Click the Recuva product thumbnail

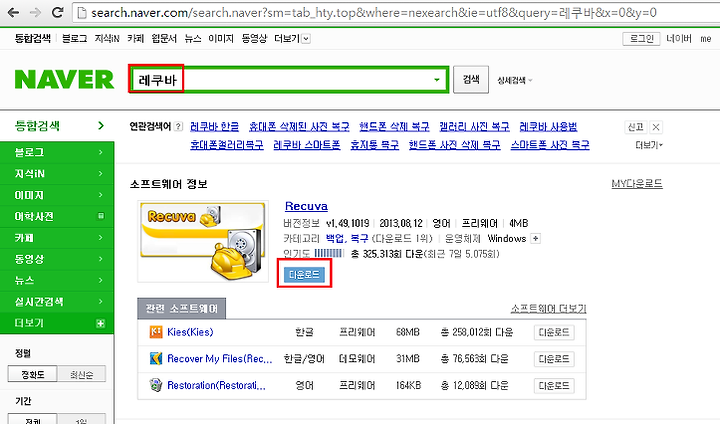click(x=203, y=241)
